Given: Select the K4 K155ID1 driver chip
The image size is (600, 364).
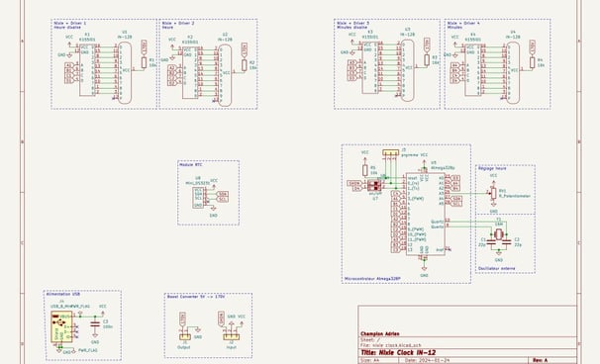Looking at the screenshot, I should click(472, 70).
